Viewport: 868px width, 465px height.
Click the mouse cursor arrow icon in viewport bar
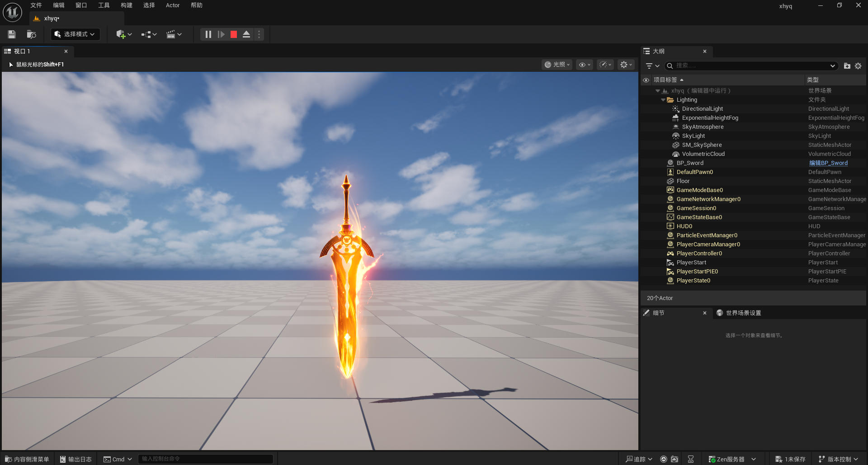[x=11, y=65]
